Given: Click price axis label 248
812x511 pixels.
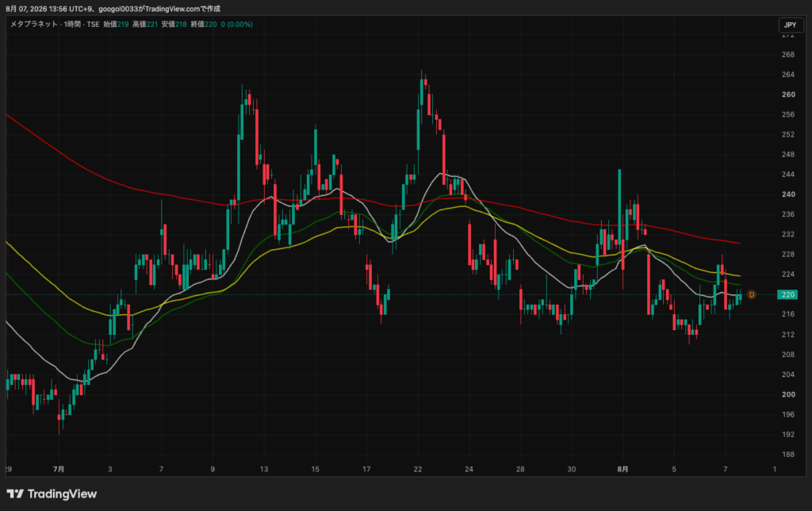Looking at the screenshot, I should [788, 155].
